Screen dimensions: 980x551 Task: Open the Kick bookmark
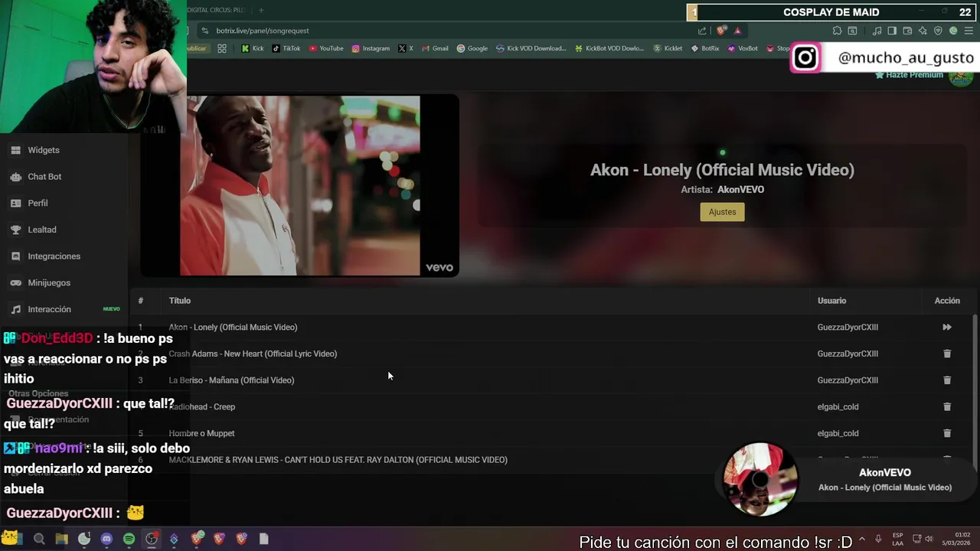252,48
